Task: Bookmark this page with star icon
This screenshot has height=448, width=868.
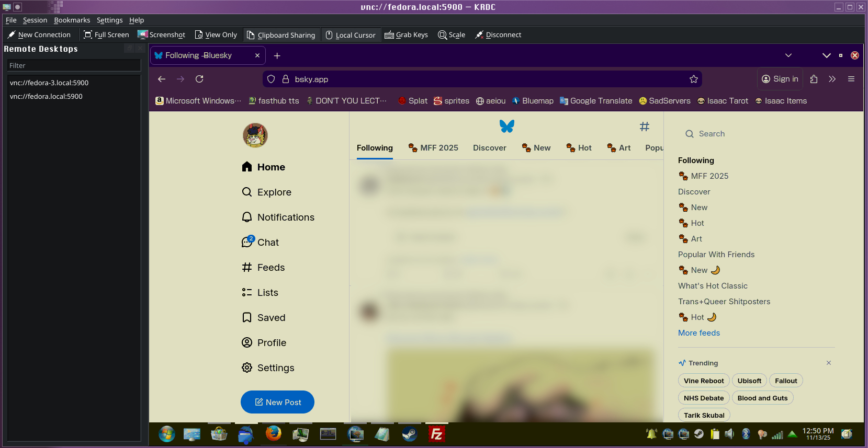Action: pyautogui.click(x=694, y=79)
